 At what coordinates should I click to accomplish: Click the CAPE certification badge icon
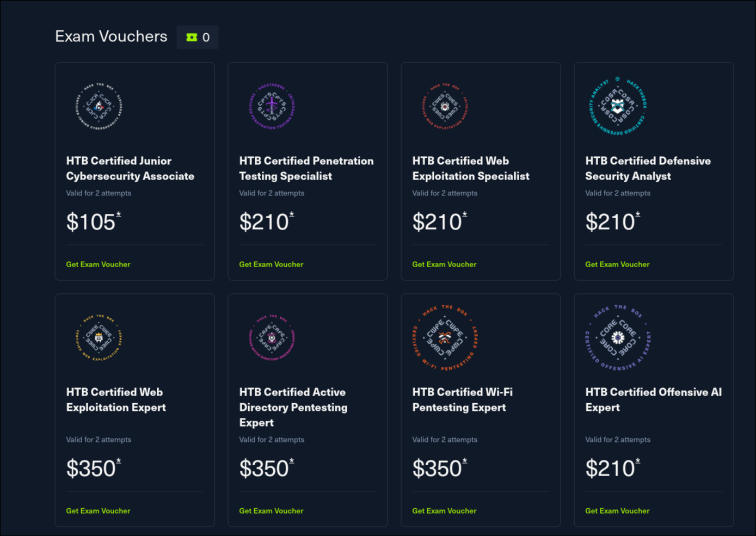point(272,337)
